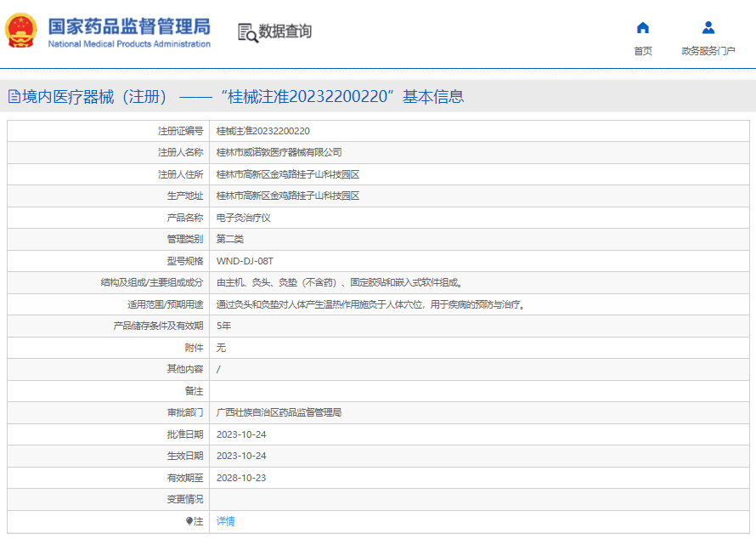Screen dimensions: 756x539
Task: Click the 型号规格 label
Action: pos(185,261)
